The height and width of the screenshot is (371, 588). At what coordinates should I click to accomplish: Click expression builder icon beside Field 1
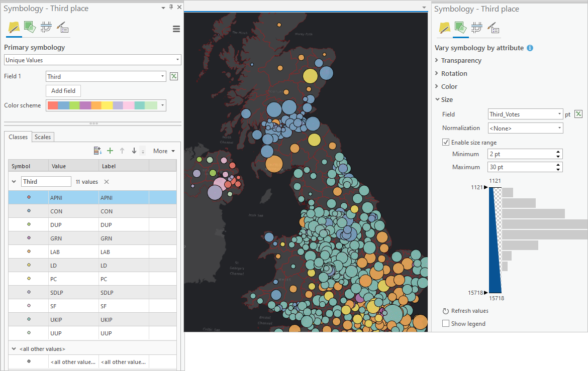pyautogui.click(x=174, y=76)
